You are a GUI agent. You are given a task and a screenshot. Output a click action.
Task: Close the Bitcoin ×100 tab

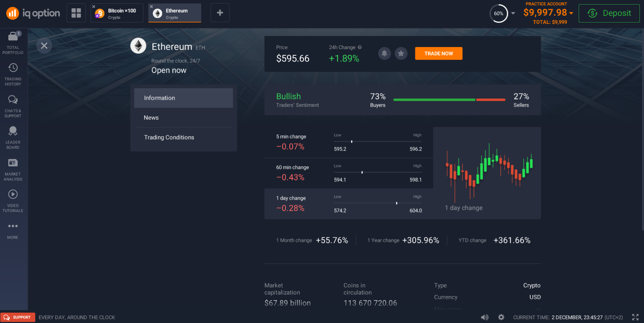tap(94, 7)
